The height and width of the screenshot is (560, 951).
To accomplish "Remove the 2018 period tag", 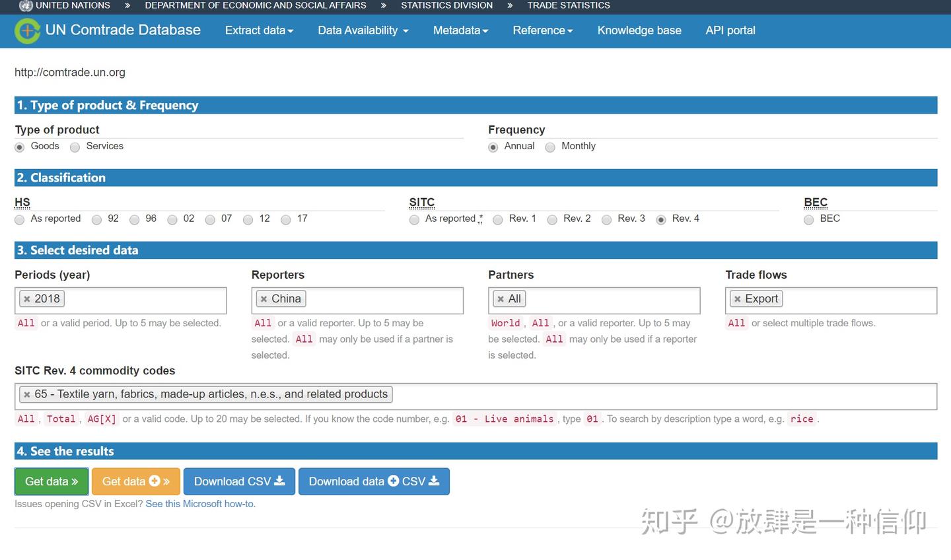I will point(26,298).
